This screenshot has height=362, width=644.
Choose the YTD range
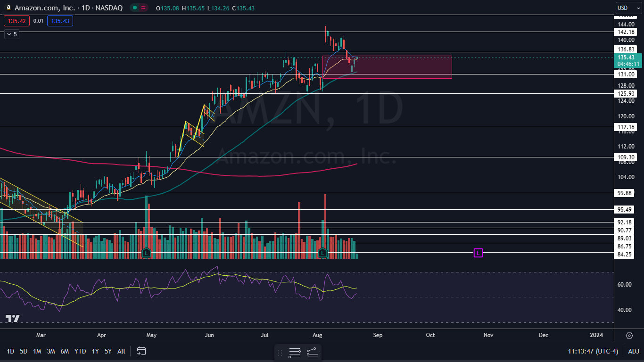point(80,351)
